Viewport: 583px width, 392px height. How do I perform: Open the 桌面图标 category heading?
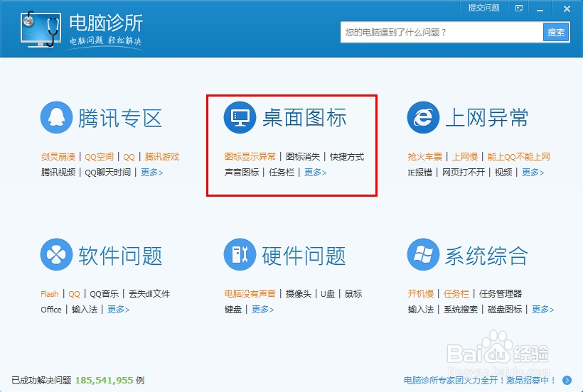pyautogui.click(x=304, y=117)
